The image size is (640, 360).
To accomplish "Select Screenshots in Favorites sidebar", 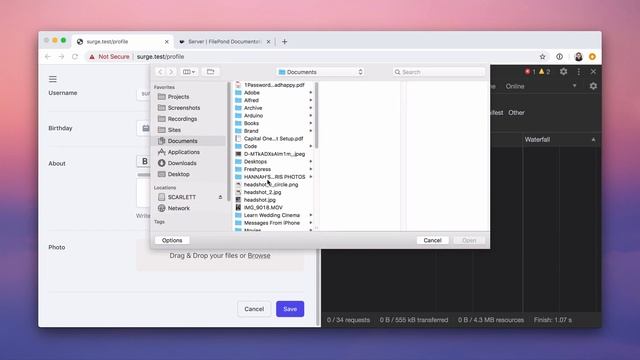I will pos(184,108).
